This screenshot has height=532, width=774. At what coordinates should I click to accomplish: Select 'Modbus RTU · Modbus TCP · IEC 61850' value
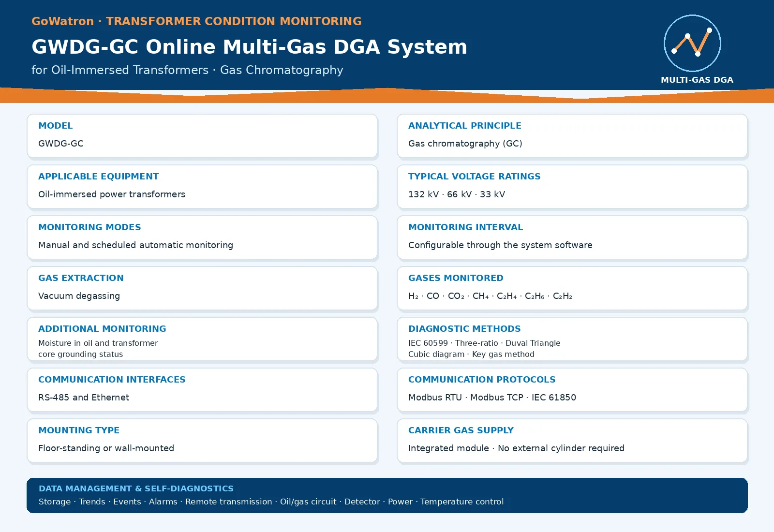click(492, 398)
